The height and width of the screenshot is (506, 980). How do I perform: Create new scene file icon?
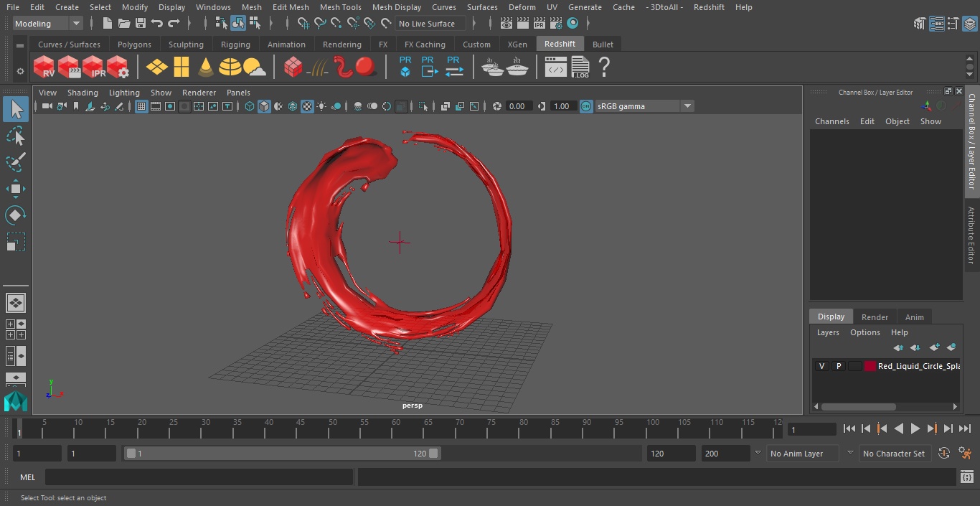coord(107,24)
